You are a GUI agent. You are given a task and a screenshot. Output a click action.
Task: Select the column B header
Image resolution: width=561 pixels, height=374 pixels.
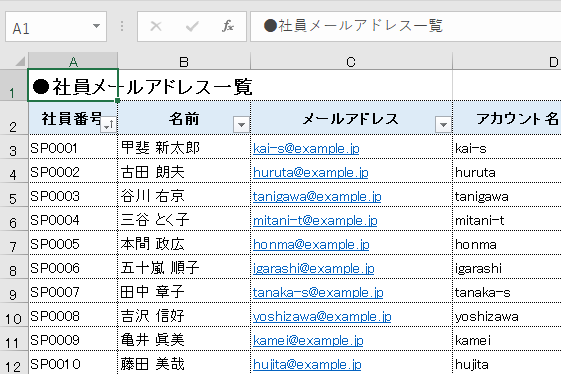[x=184, y=61]
